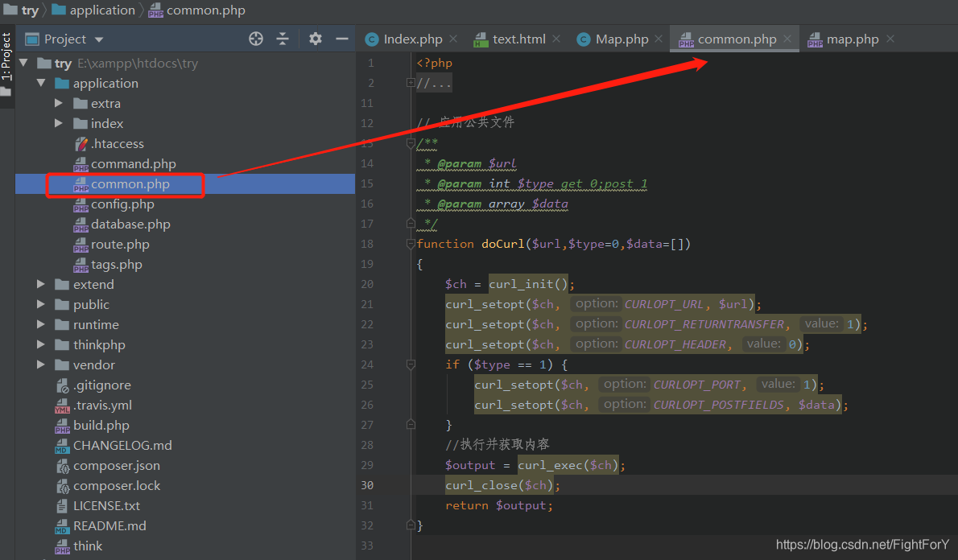Expand the index folder

(x=59, y=123)
